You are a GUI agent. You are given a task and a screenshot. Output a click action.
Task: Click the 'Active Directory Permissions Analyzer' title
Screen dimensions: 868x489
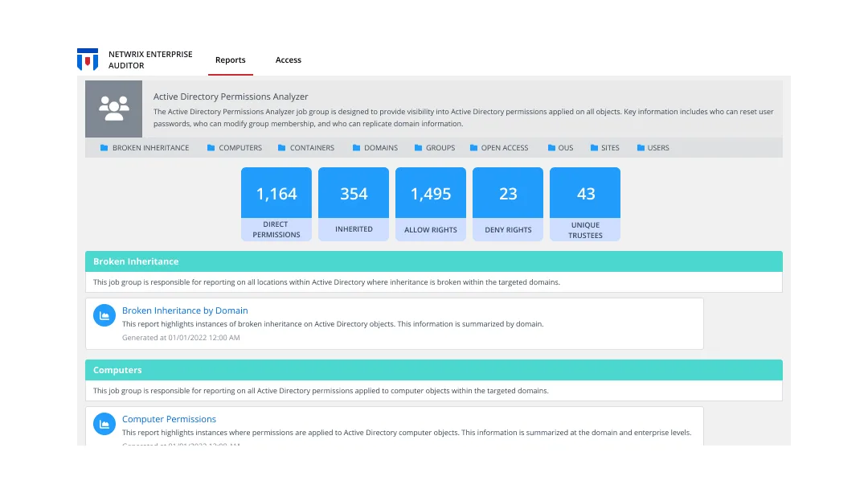[x=231, y=97]
